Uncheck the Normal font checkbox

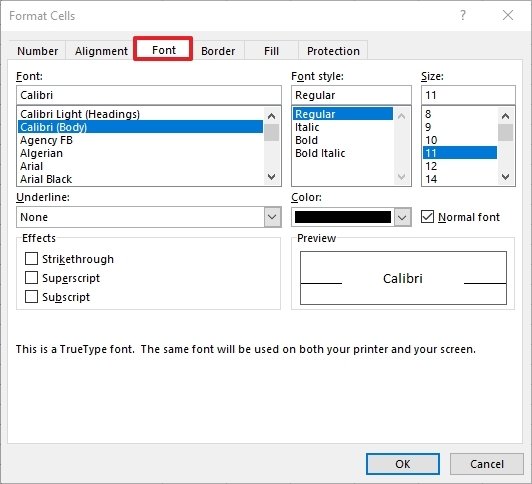pos(427,216)
